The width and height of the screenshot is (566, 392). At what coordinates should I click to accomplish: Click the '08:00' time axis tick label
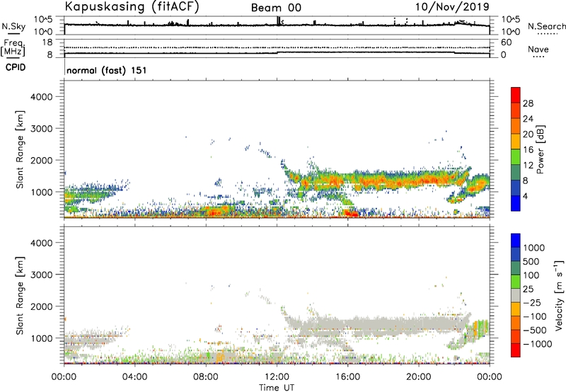[x=206, y=377]
